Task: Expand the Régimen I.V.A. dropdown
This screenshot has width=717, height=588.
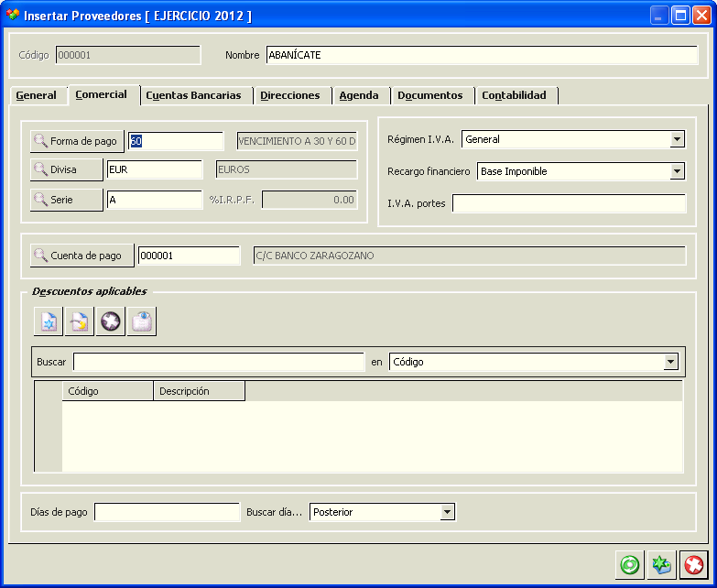Action: 677,139
